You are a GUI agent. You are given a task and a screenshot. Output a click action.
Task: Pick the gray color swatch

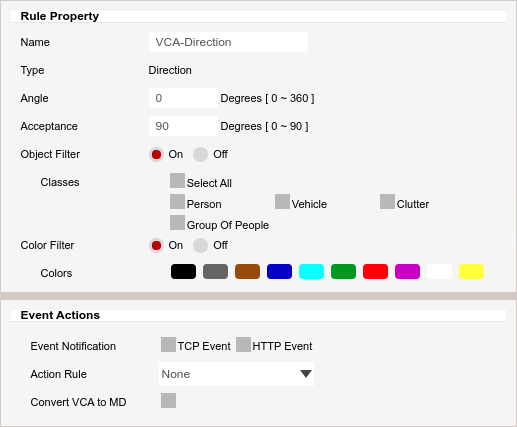[215, 271]
